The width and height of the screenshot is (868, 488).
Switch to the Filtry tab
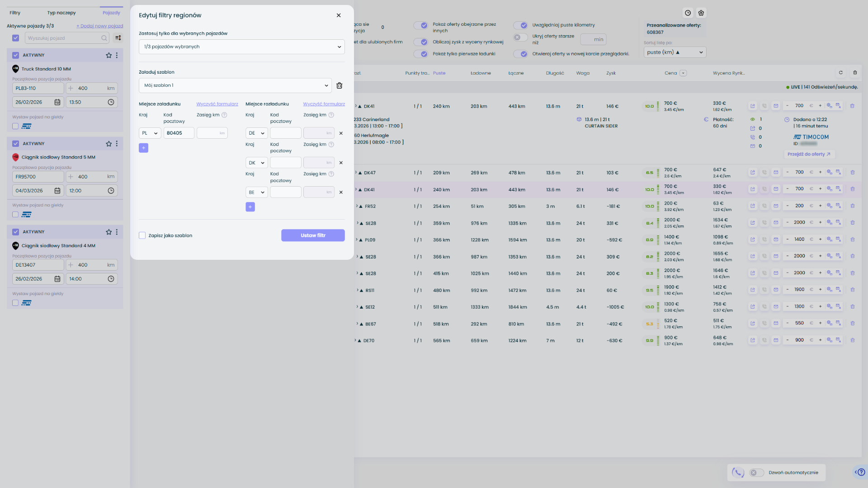coord(15,13)
